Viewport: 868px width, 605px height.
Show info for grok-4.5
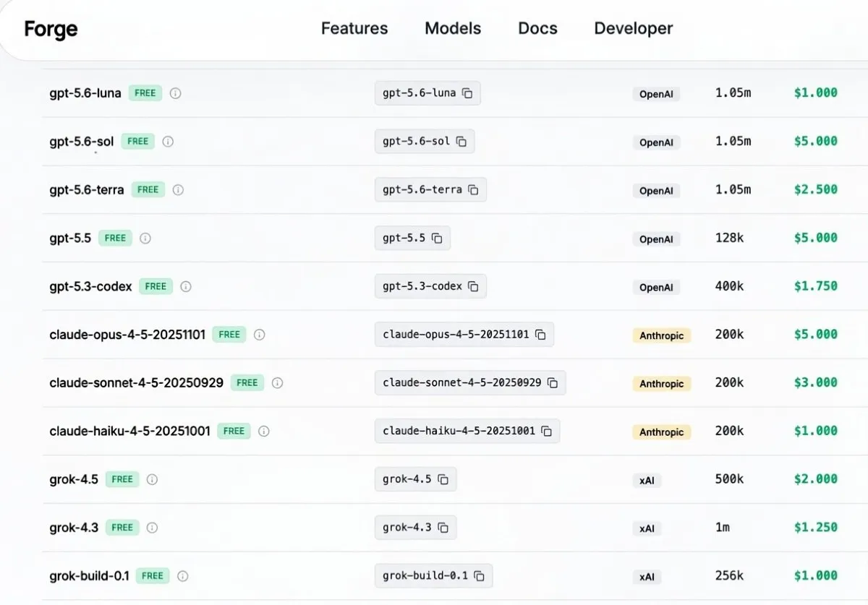(x=152, y=479)
